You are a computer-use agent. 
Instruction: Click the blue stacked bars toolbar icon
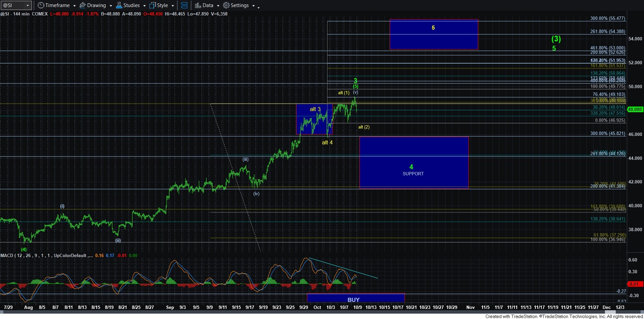[x=184, y=5]
